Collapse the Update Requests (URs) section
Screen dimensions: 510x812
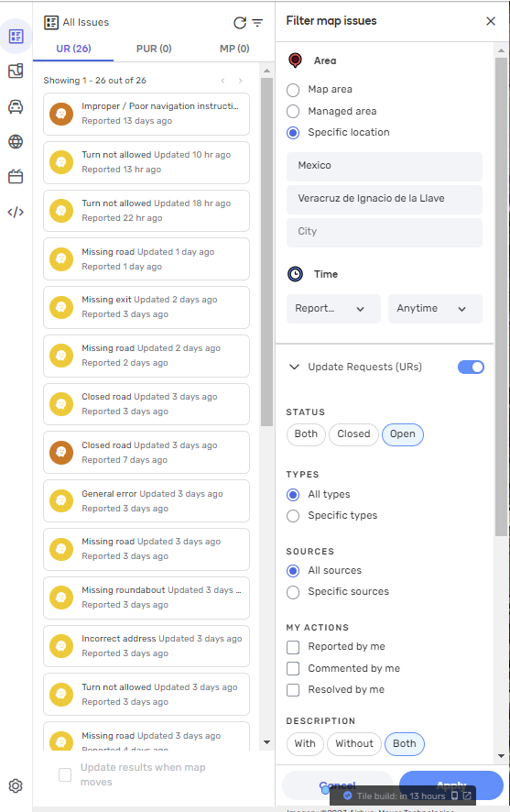294,367
